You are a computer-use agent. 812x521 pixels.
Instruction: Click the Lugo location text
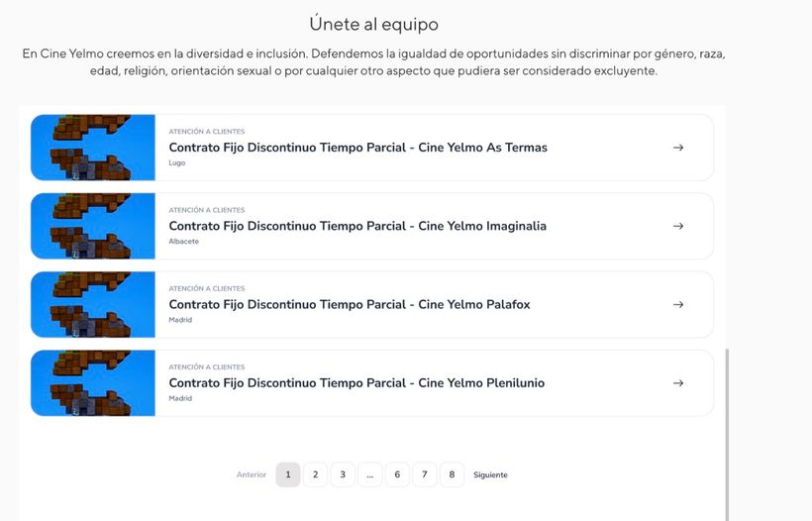177,162
